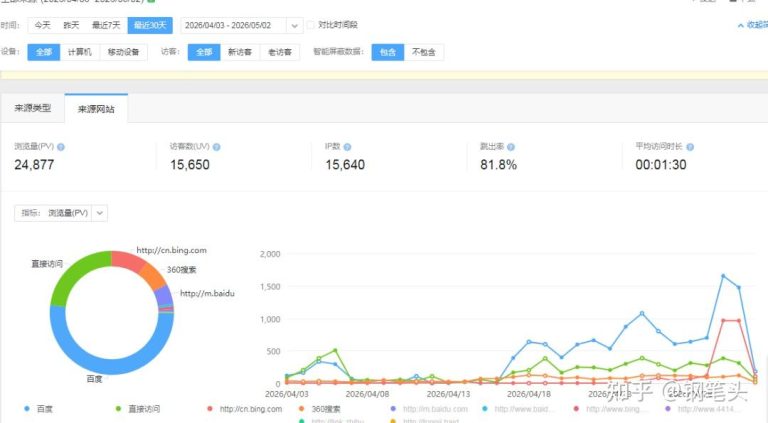Click the red cn.bing.com donut segment

pos(127,261)
